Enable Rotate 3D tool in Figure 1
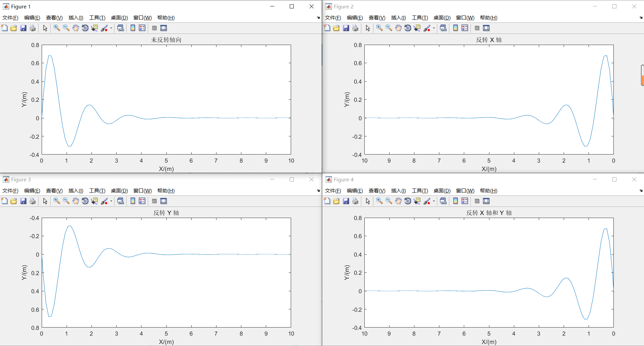This screenshot has height=346, width=644. click(85, 28)
